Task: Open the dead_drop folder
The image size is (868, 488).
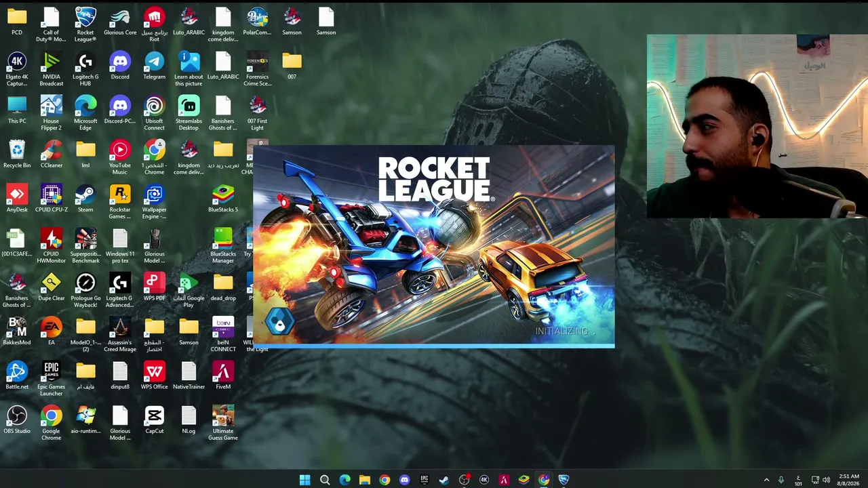Action: pos(223,287)
